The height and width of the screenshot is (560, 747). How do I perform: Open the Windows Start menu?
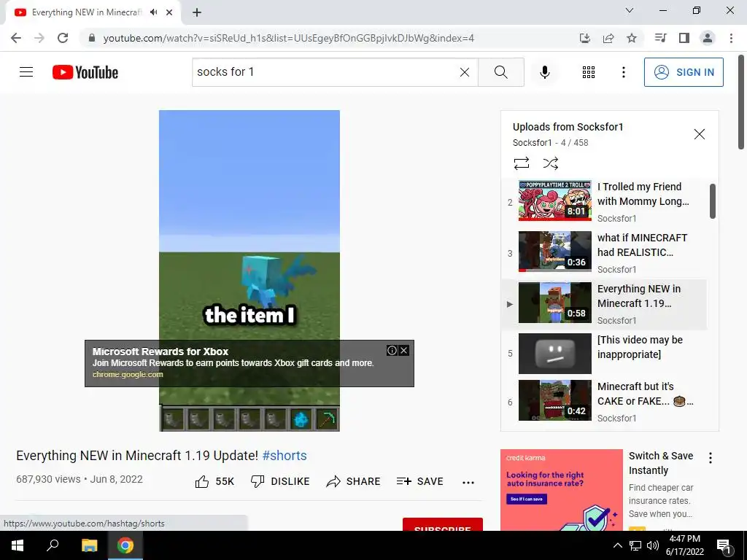18,545
